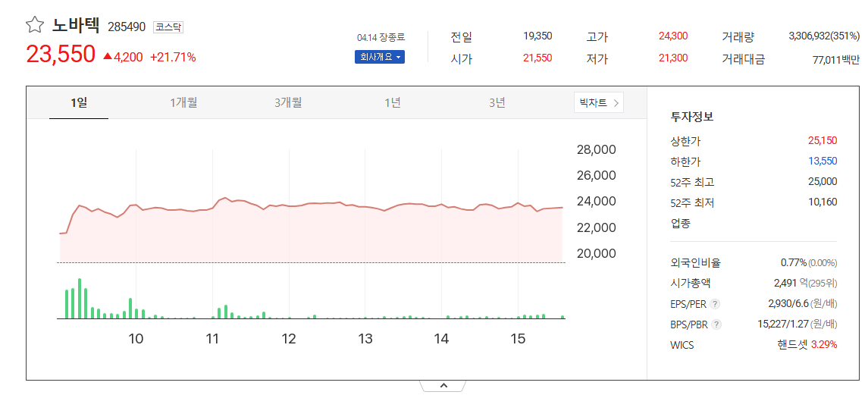Click the 52주 최고 value 25,000
This screenshot has width=868, height=395.
pos(823,182)
